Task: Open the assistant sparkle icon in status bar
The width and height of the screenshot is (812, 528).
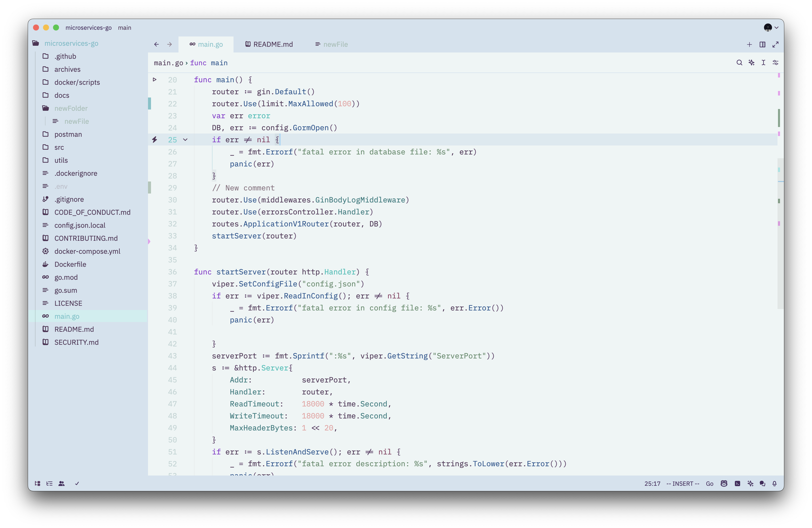Action: (750, 483)
